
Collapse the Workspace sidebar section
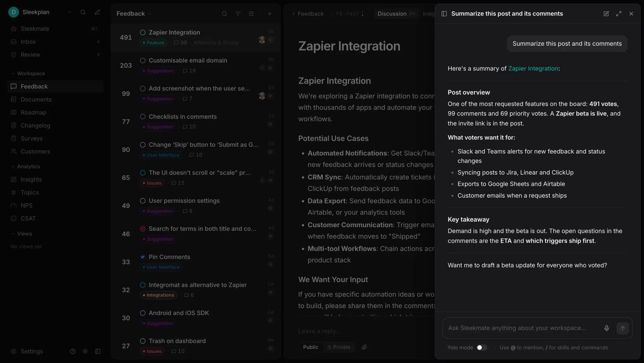28,73
